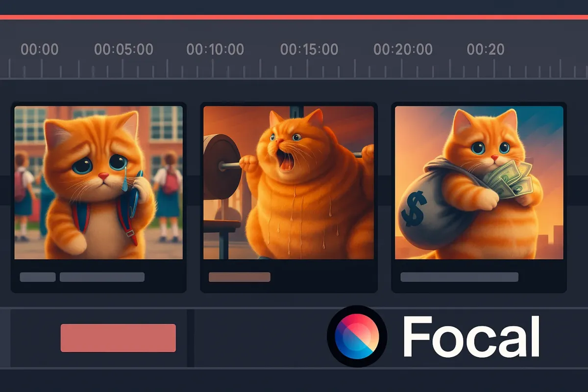Image resolution: width=588 pixels, height=392 pixels.
Task: Click the Focal brand name text
Action: [x=471, y=337]
